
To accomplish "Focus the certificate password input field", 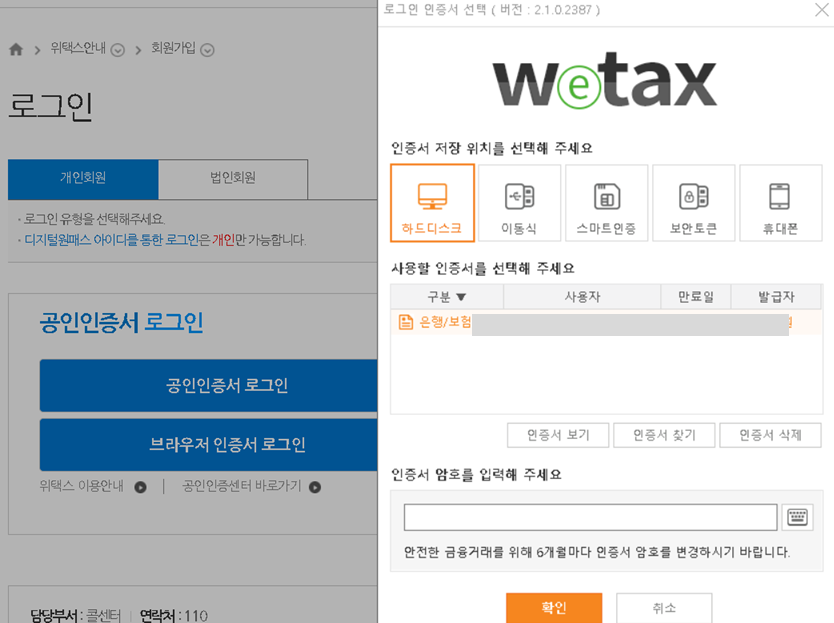I will 590,517.
